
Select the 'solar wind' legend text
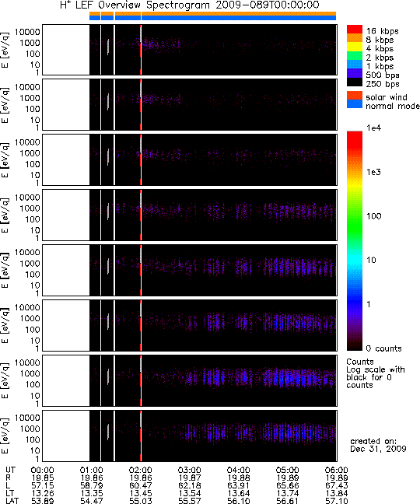pos(387,97)
